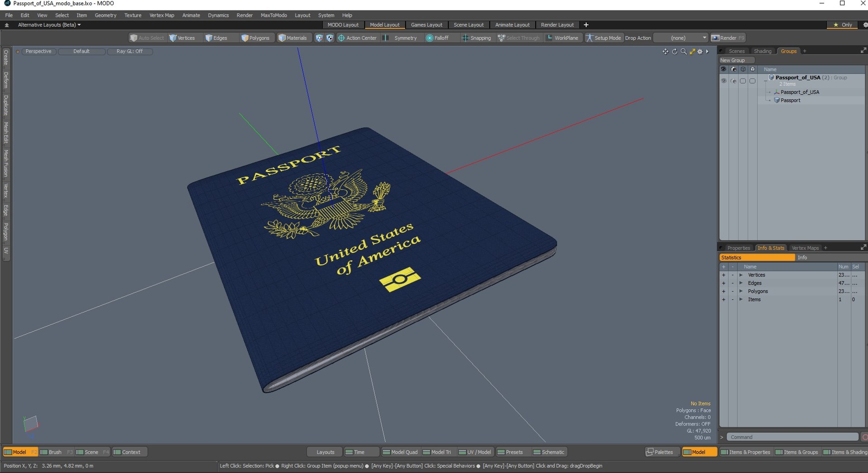This screenshot has width=868, height=473.
Task: Maximize the Groups panel with corner arrows
Action: click(863, 51)
